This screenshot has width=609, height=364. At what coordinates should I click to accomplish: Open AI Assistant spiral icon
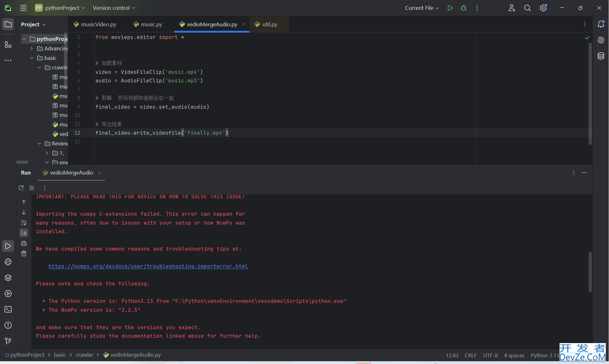point(601,40)
